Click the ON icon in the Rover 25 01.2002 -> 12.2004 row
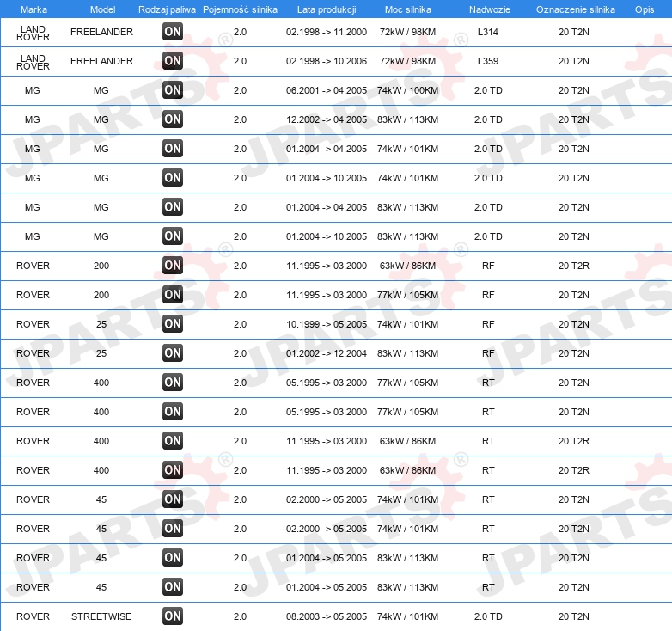 pyautogui.click(x=173, y=352)
